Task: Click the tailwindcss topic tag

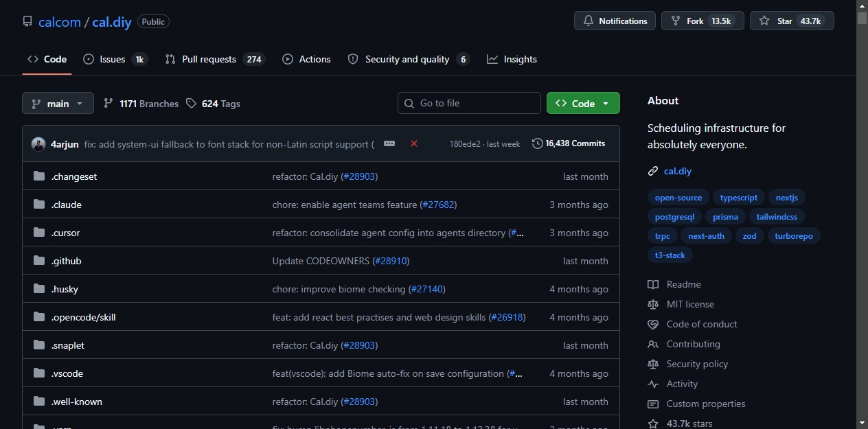Action: (x=777, y=217)
